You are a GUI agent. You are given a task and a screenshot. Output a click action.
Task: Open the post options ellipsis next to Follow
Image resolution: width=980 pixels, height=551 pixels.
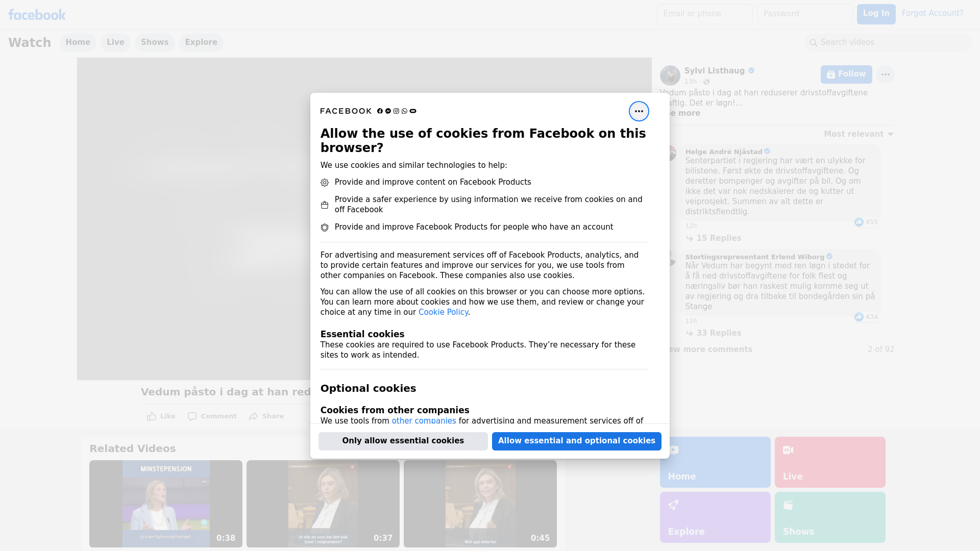coord(885,74)
